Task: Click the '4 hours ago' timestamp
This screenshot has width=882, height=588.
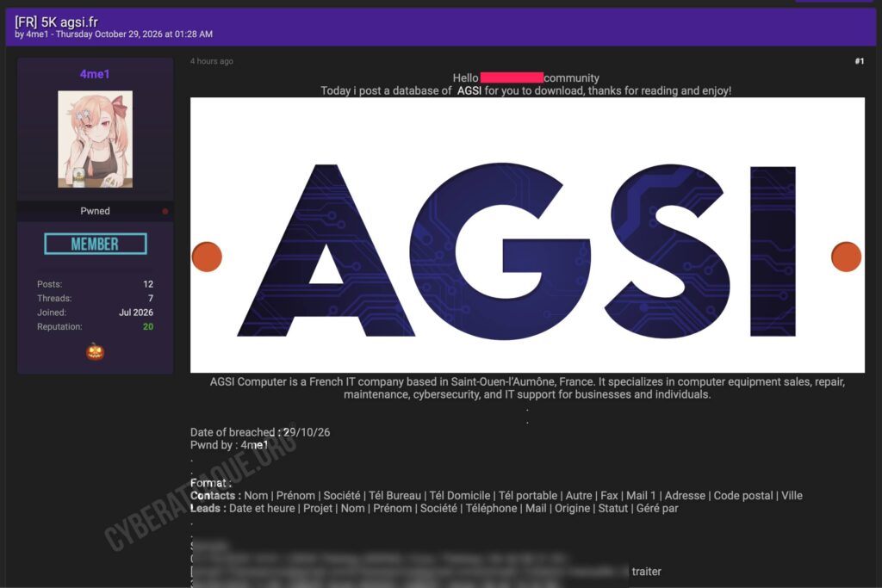Action: (212, 61)
